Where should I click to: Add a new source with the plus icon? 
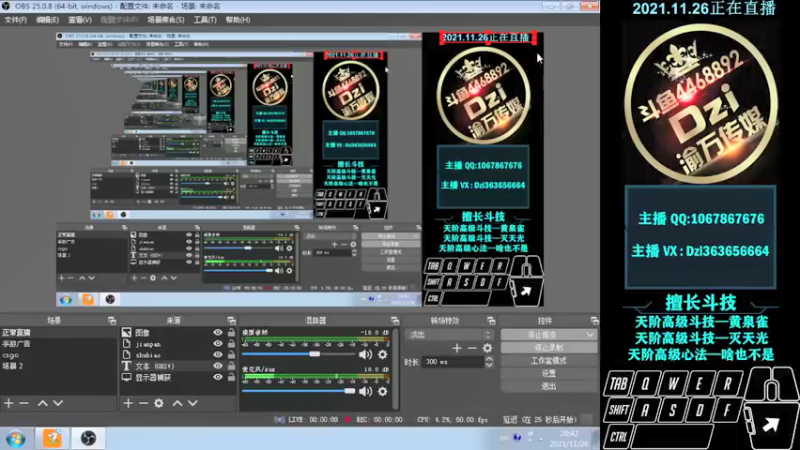coord(128,403)
